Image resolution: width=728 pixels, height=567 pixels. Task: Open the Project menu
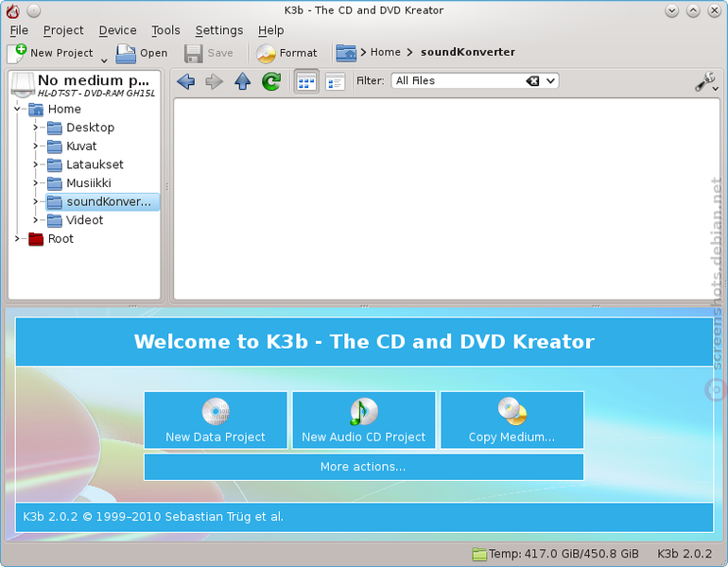[63, 30]
